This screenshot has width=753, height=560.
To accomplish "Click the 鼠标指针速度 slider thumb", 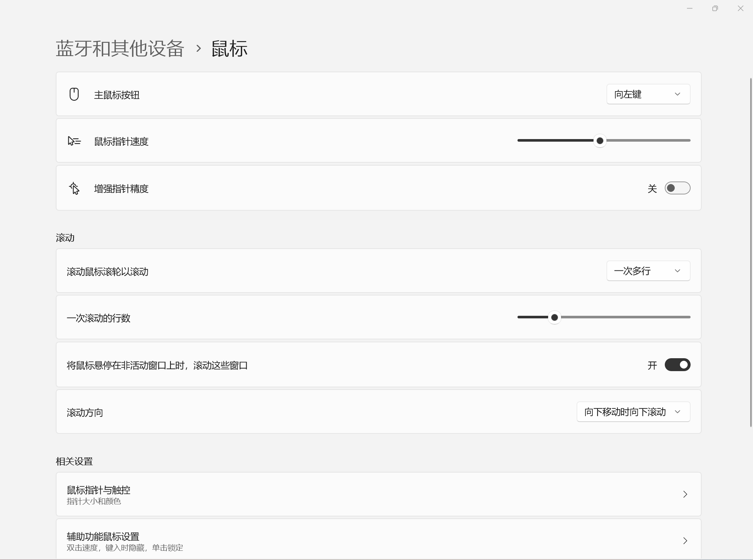I will tap(600, 141).
